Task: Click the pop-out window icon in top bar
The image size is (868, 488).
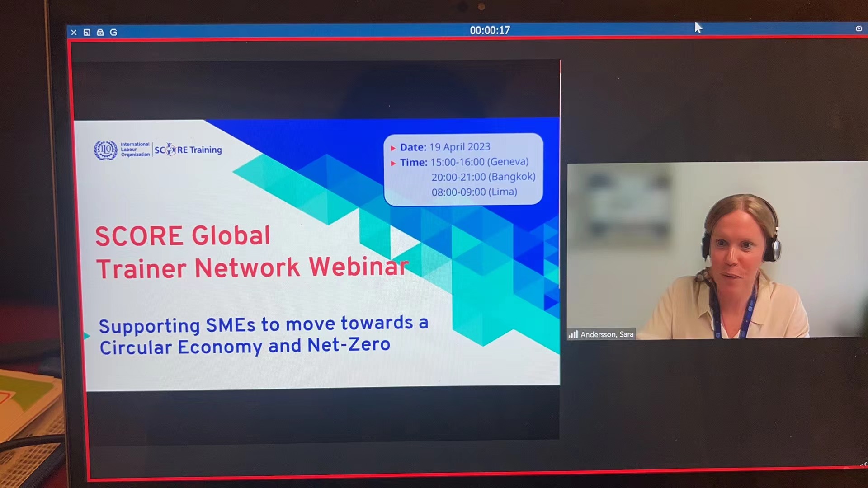Action: pos(87,33)
